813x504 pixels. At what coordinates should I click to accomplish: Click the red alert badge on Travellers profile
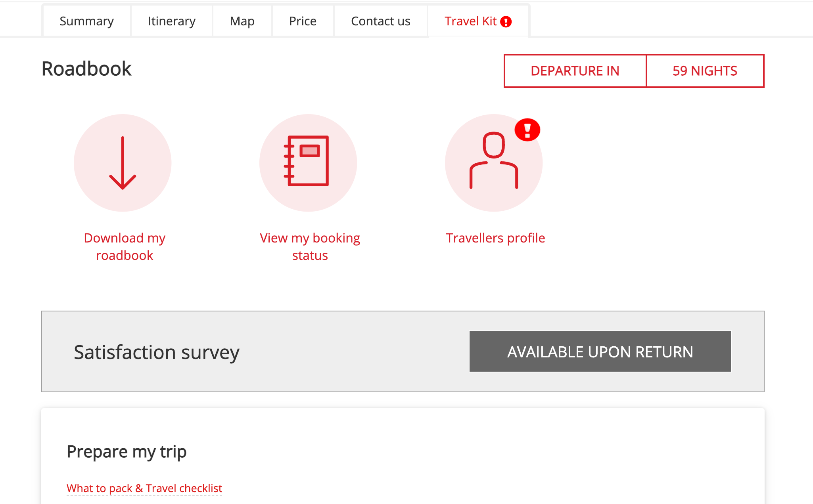527,130
